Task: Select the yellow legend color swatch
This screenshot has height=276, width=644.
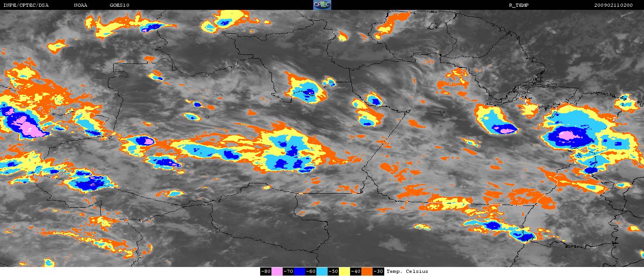Action: tap(345, 272)
